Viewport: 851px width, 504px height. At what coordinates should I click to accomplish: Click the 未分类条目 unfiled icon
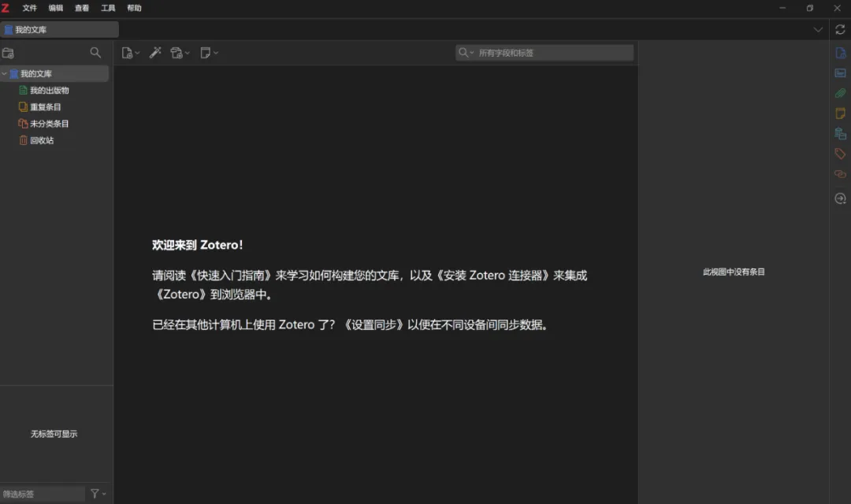(x=23, y=124)
